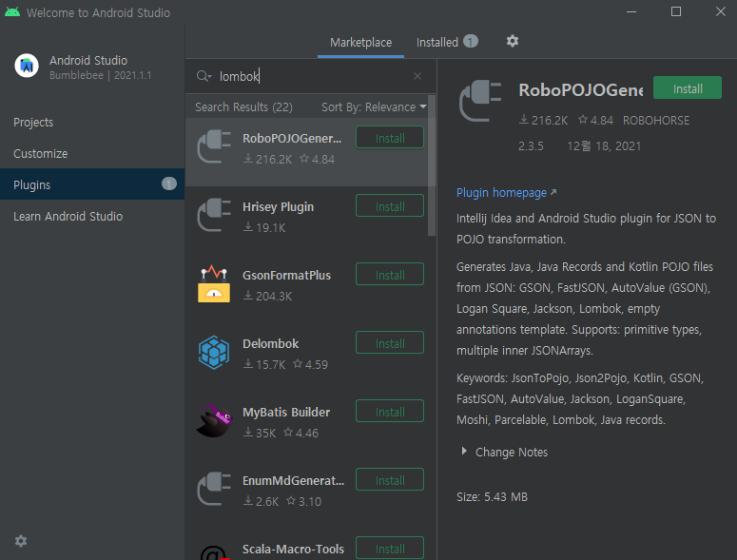737x560 pixels.
Task: Click the green Install button in the details pane
Action: pyautogui.click(x=688, y=87)
